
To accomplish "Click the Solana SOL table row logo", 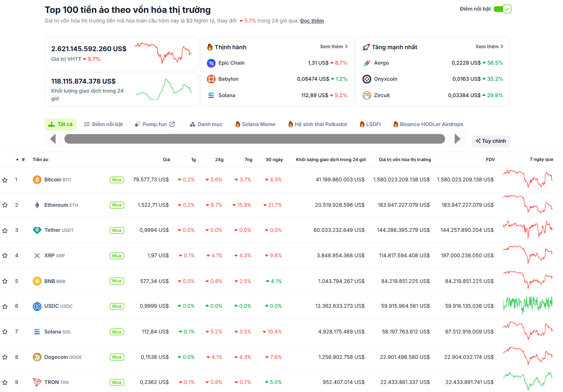I will 37,332.
